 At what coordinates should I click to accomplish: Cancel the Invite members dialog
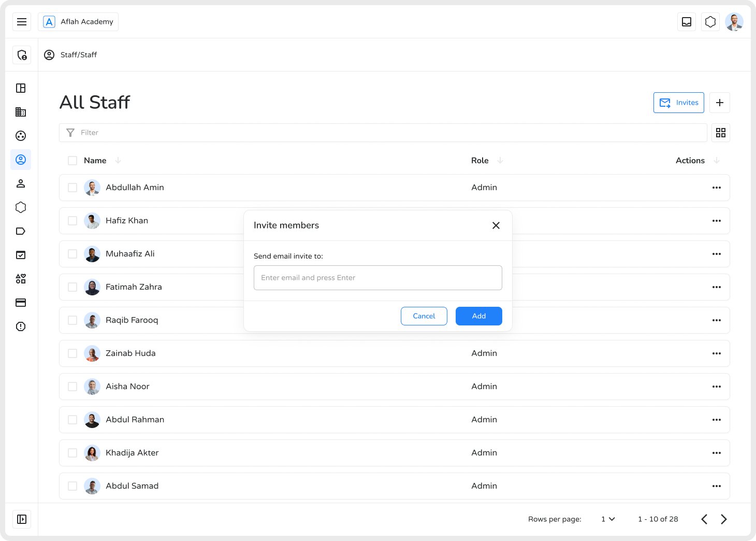(424, 316)
